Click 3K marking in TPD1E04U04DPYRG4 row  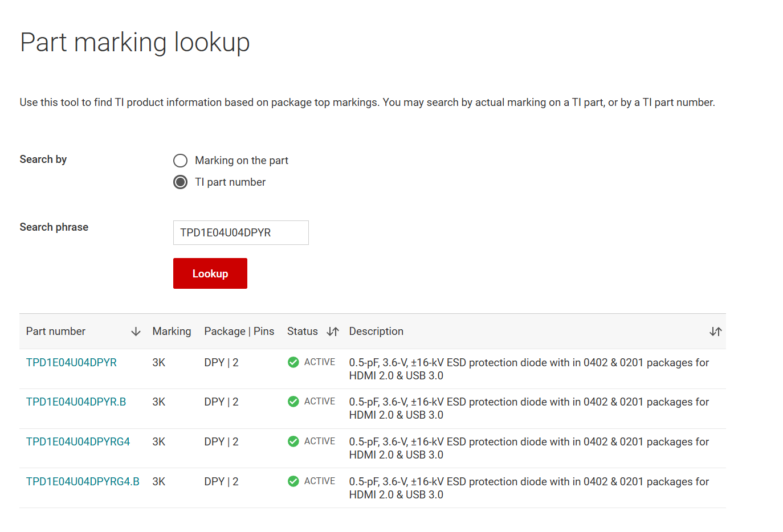[159, 442]
